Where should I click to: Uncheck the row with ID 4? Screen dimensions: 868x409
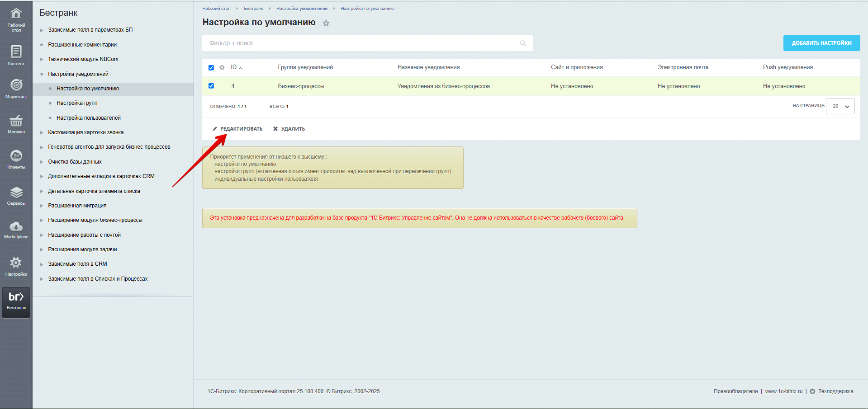pyautogui.click(x=211, y=86)
